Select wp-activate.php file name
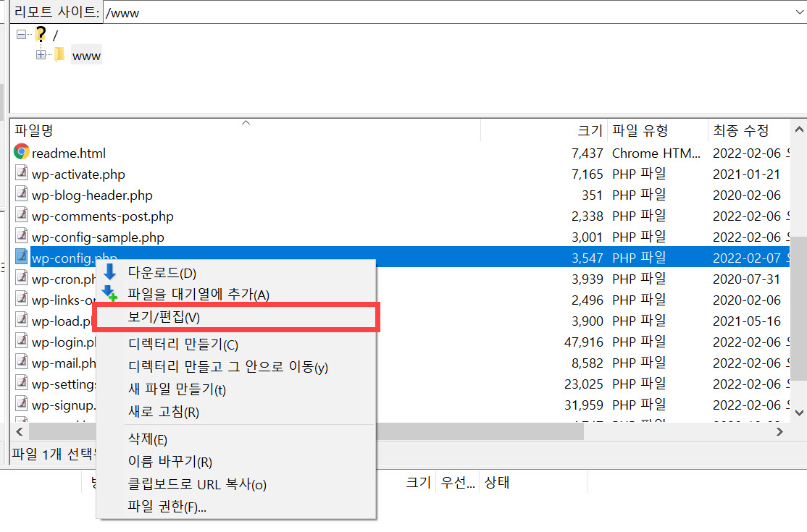The height and width of the screenshot is (532, 807). (x=78, y=174)
